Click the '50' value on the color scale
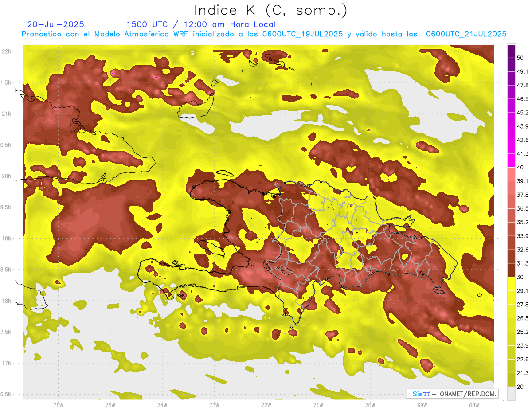Viewport: 532px width, 411px height. pos(520,58)
